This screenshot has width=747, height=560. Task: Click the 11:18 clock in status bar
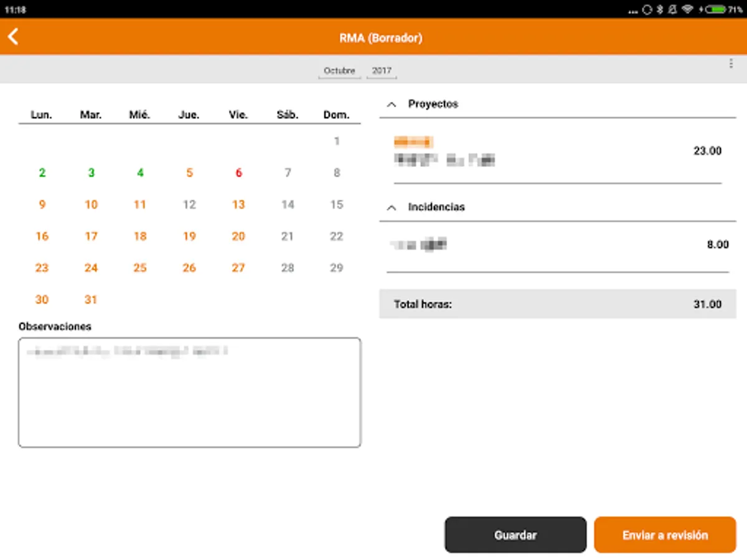point(15,10)
